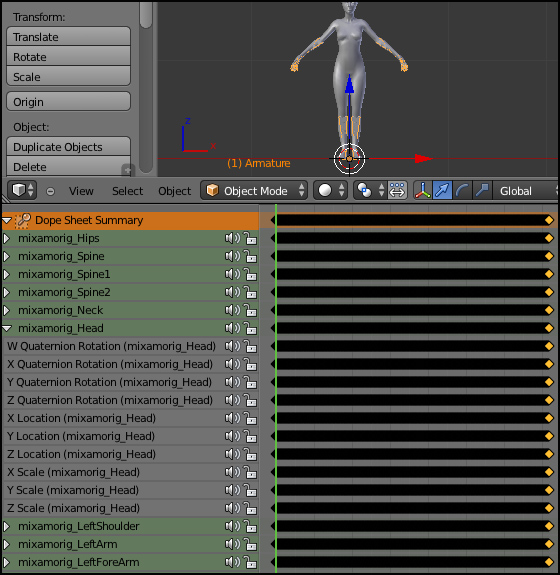The width and height of the screenshot is (560, 575).
Task: Mute the mixamorig_Hips channel
Action: point(232,238)
